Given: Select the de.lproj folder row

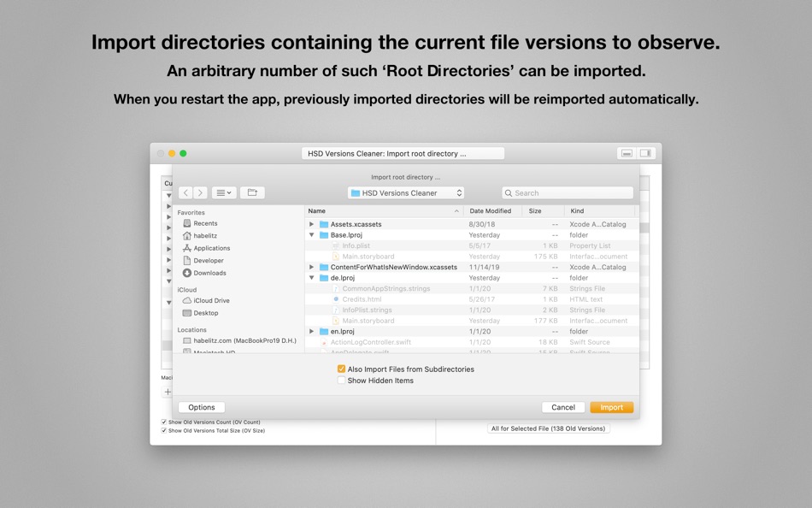Looking at the screenshot, I should coord(472,278).
